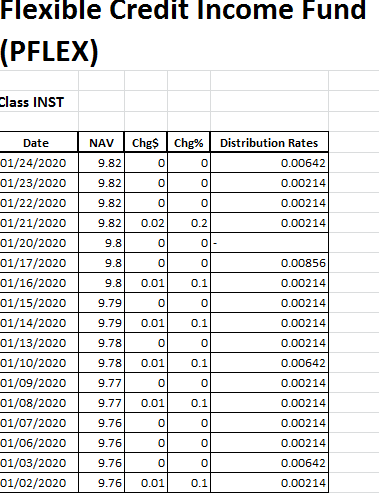
Task: Select NAV 9.8 in the 01/17/2020 row
Action: [x=101, y=263]
